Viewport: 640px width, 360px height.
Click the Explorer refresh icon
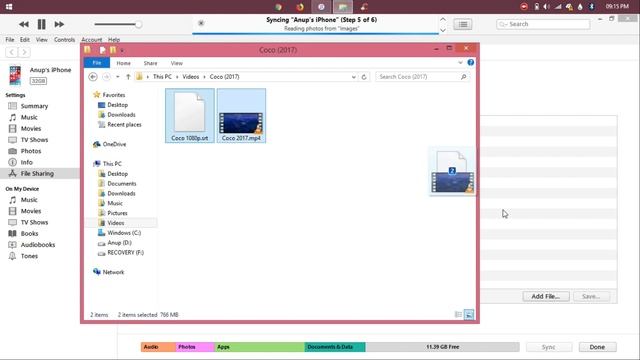364,77
